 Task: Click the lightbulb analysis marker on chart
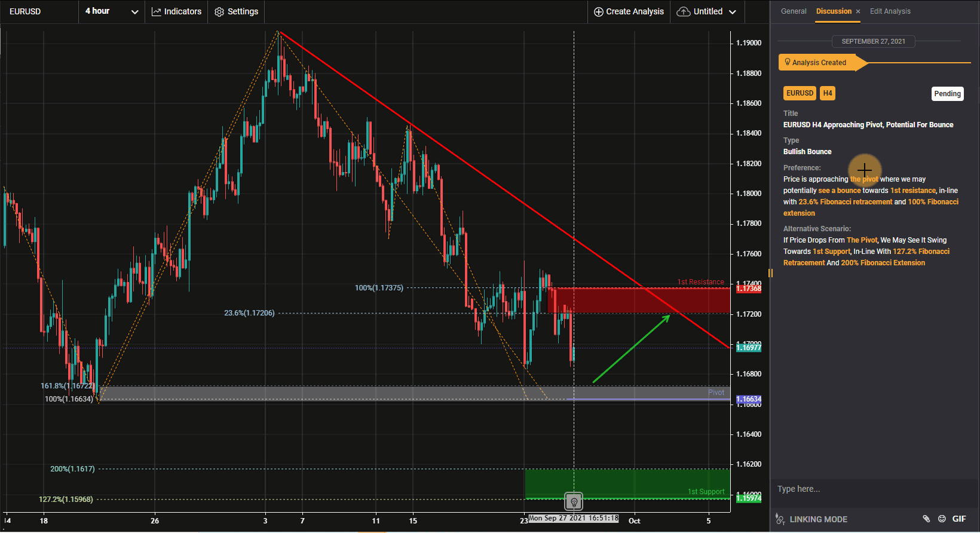[x=574, y=502]
